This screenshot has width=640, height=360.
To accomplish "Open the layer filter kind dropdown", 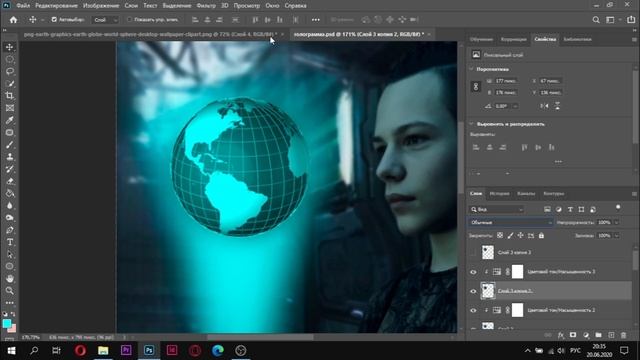I will click(496, 209).
